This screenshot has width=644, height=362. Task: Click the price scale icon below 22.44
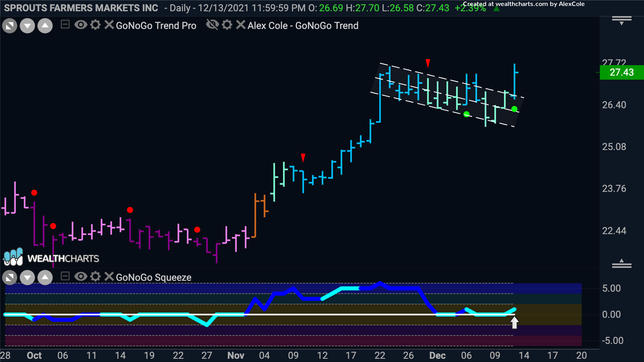click(x=622, y=263)
